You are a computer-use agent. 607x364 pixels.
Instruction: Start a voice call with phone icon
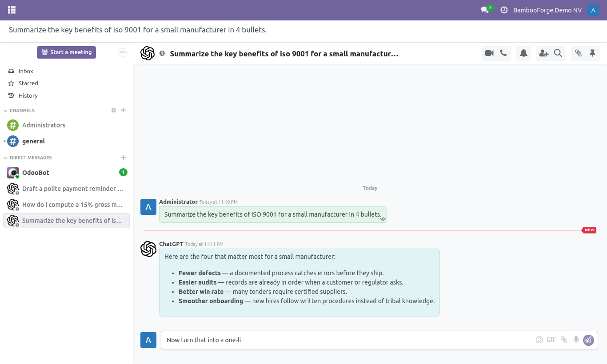tap(503, 53)
